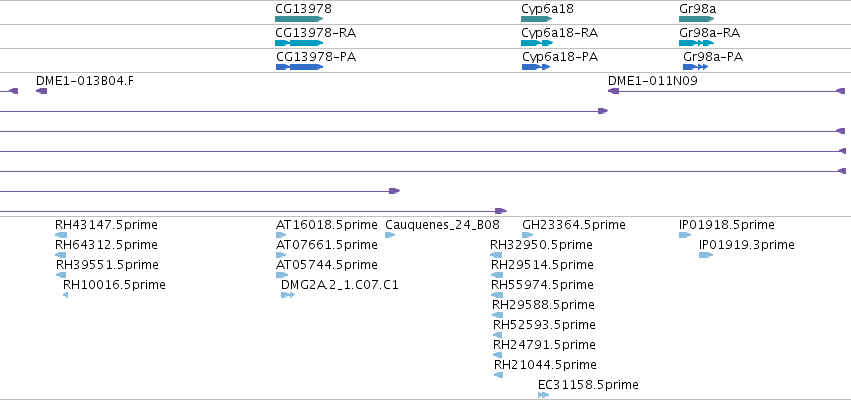Screen dimensions: 851x400
Task: Click the IP01919.3prime label text
Action: click(747, 245)
